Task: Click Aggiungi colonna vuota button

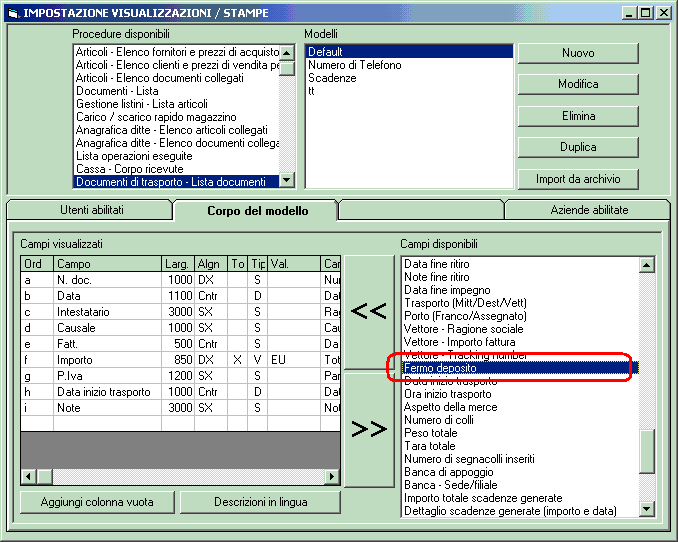Action: [x=97, y=502]
